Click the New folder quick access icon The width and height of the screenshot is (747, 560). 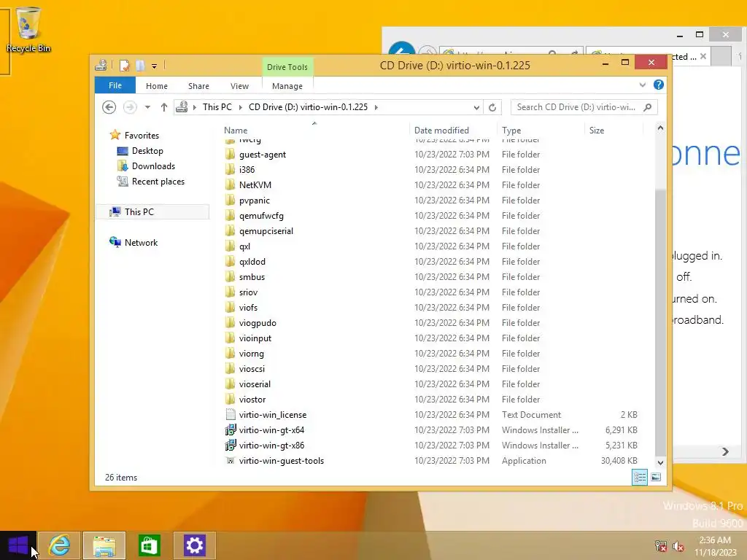(140, 66)
